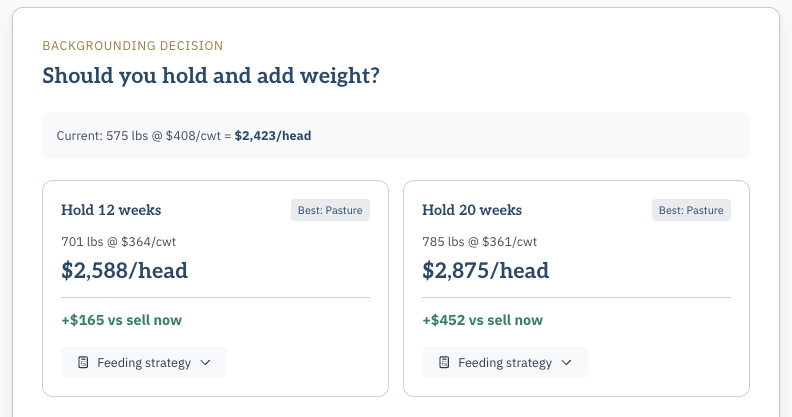This screenshot has width=792, height=417.
Task: Click the +$165 vs sell now text
Action: point(121,320)
